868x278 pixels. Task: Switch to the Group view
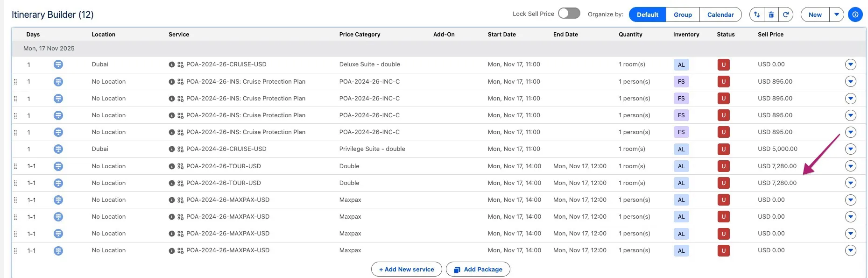point(683,14)
